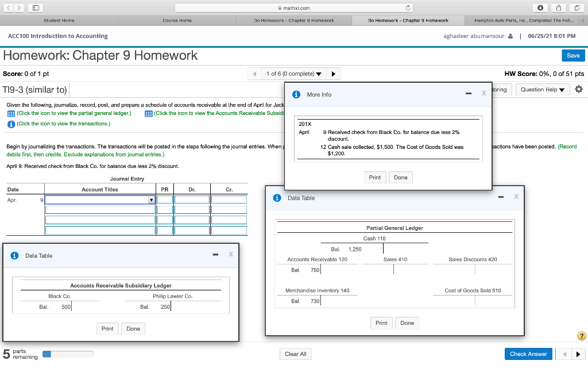Click the Philip Lawler Co. balance '250'
Viewport: 588px width, 368px height.
click(165, 307)
